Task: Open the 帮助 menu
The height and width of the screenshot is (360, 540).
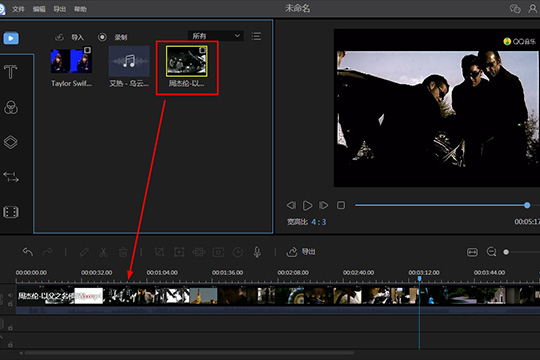Action: [80, 9]
